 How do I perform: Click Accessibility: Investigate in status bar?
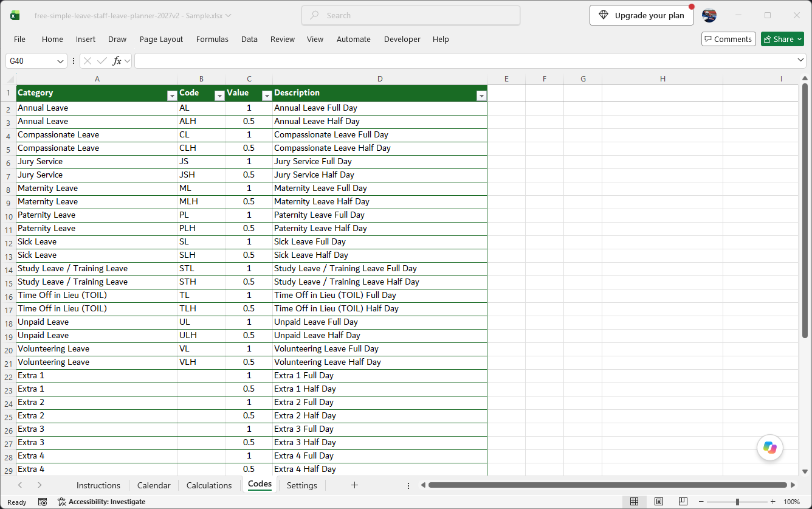point(101,502)
